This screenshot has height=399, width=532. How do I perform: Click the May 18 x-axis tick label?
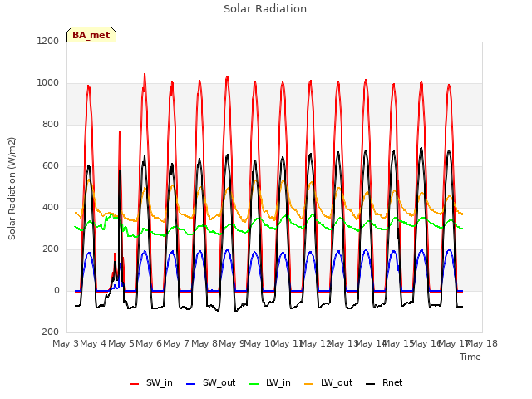coord(482,343)
